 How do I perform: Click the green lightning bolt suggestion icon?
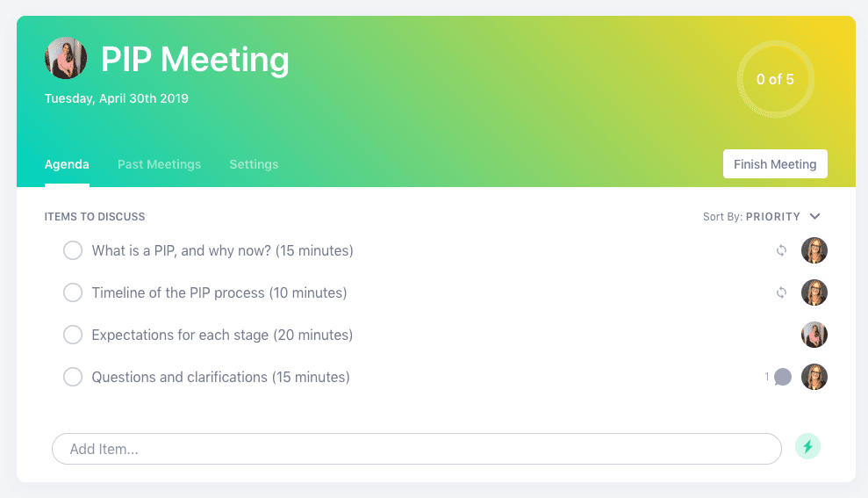click(807, 446)
